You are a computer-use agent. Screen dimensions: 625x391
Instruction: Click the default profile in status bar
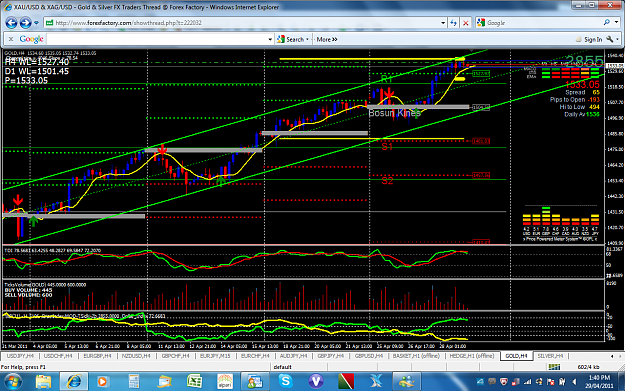click(283, 367)
